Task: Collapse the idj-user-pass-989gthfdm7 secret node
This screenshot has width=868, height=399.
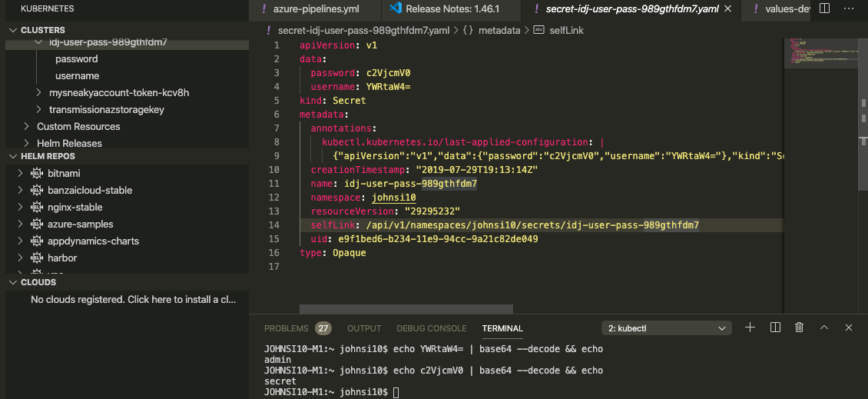Action: coord(38,42)
